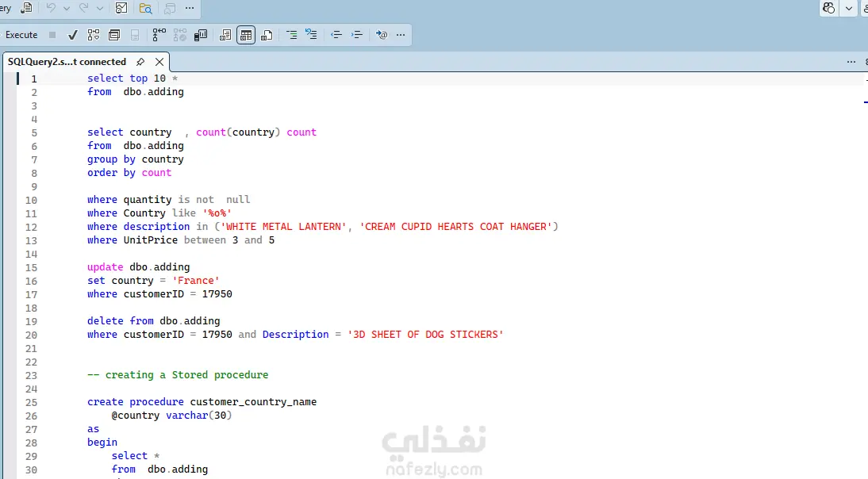This screenshot has height=479, width=868.
Task: Click 'CREAM CUPID HEARTS COAT HANGER' string
Action: coord(456,227)
